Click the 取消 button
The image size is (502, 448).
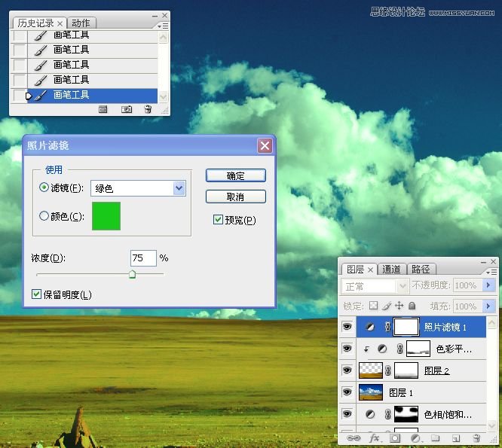coord(236,197)
